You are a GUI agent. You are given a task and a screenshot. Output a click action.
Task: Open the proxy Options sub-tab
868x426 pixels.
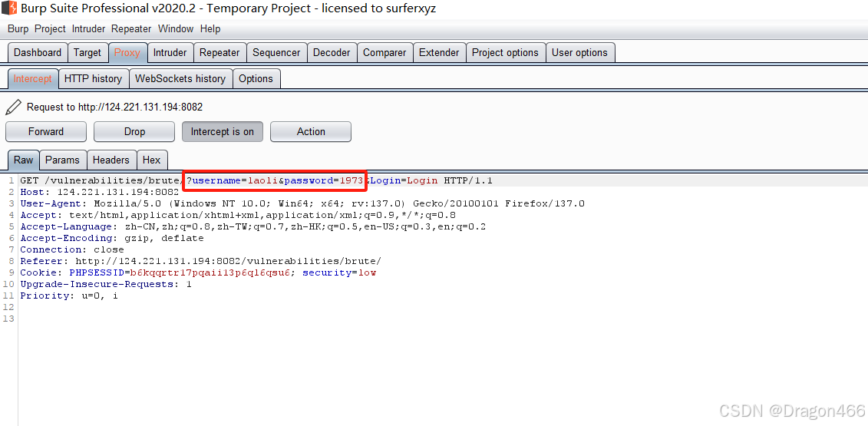[256, 78]
